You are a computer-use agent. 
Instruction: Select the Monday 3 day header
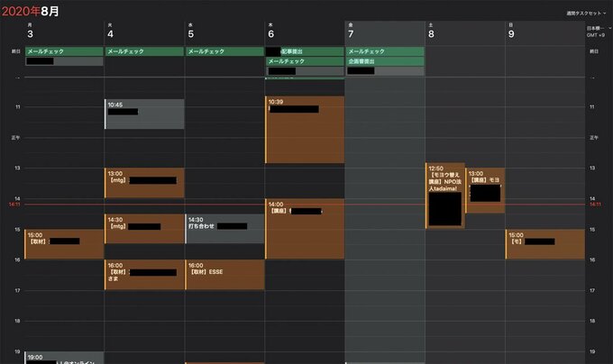click(31, 32)
